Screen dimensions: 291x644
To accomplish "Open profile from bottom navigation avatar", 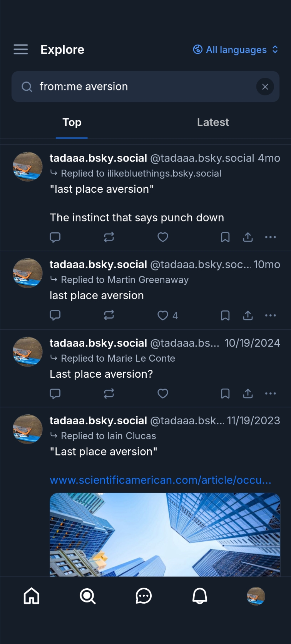I will tap(256, 596).
